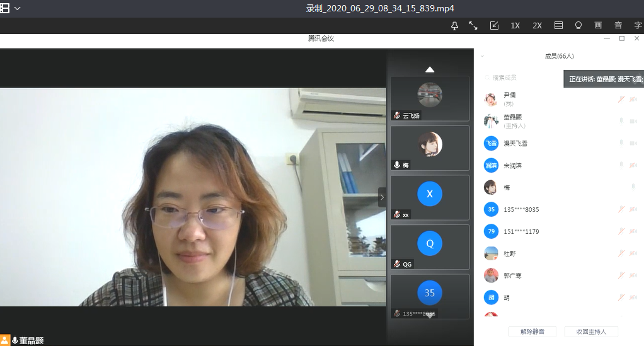Open the picture (画) settings
Viewport: 644px width, 346px height.
point(598,26)
